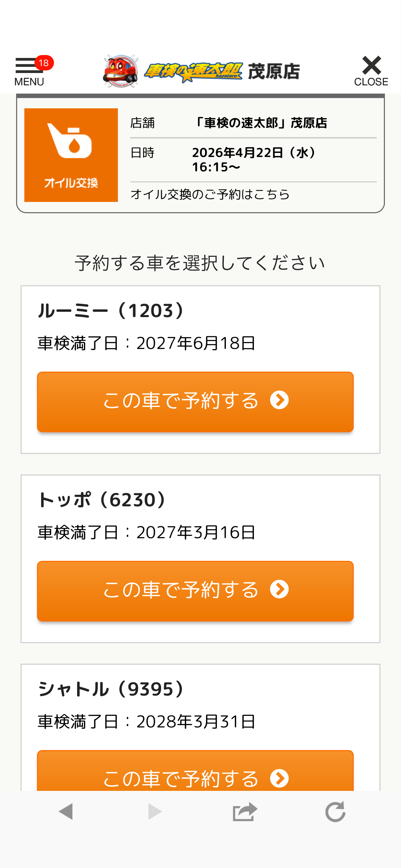
Task: Select the ルーミー(1203) vehicle title
Action: (111, 311)
